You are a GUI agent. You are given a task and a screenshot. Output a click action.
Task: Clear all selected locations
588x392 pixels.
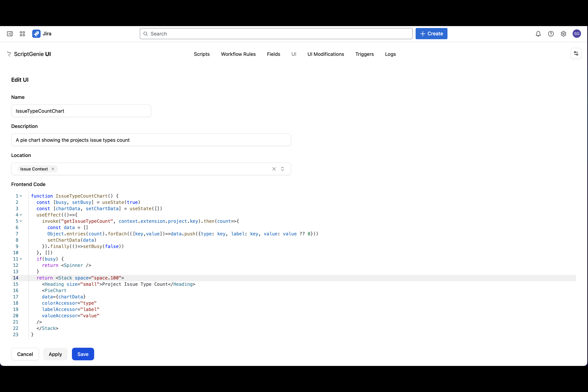point(274,169)
